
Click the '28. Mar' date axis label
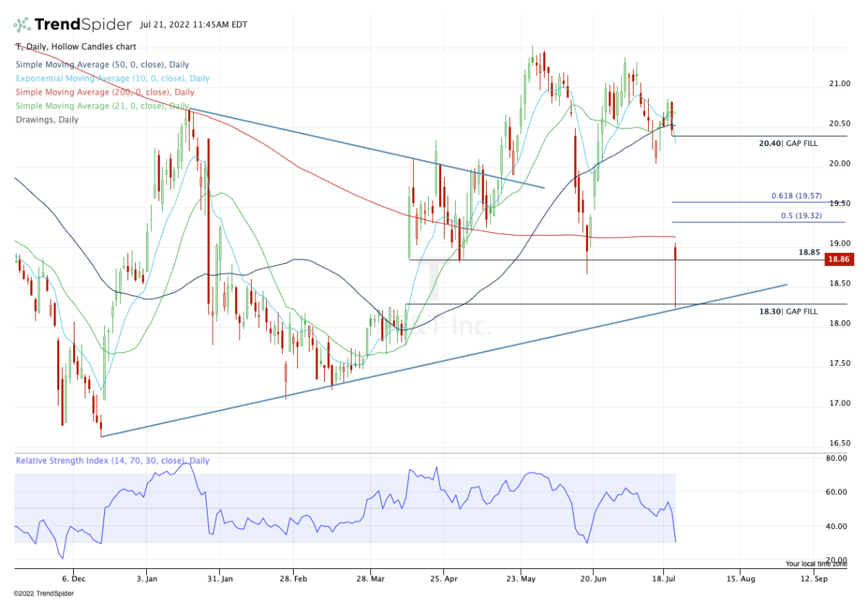(x=370, y=579)
